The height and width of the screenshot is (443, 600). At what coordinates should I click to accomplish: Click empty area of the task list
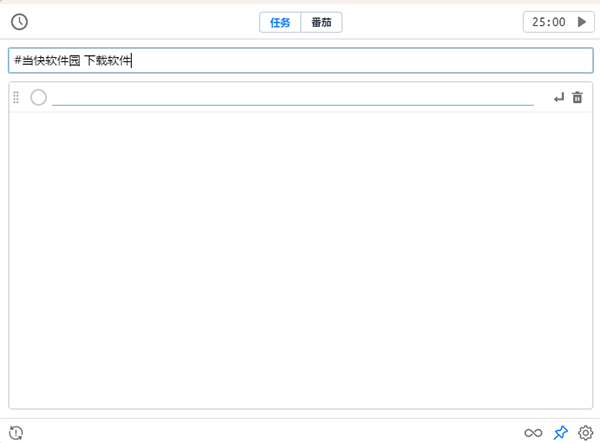(x=300, y=260)
